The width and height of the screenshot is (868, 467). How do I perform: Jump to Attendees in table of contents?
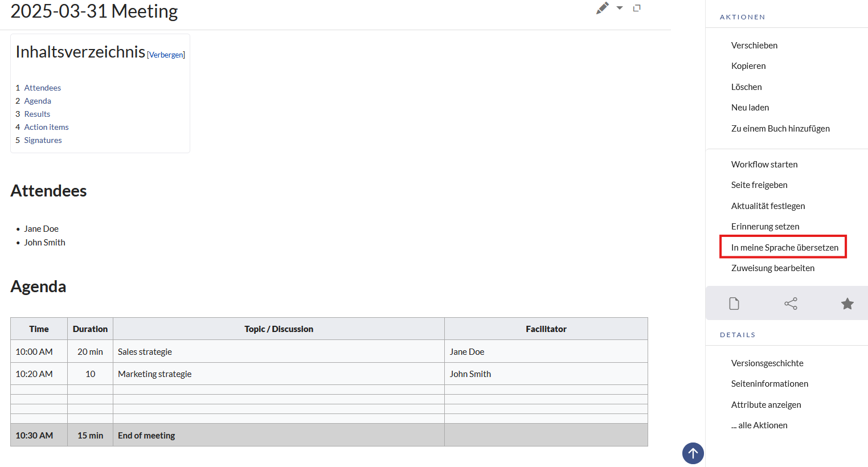[x=42, y=88]
